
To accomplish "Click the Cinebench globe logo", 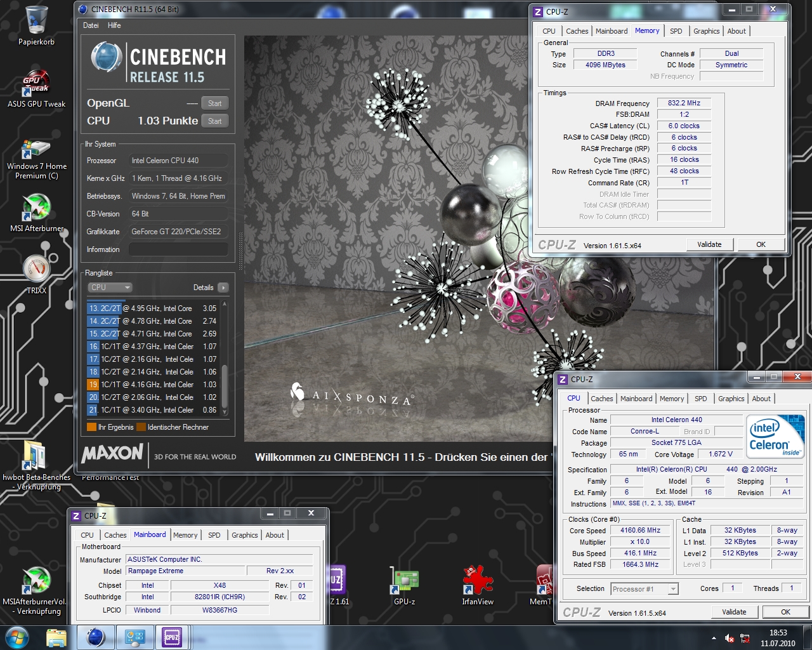I will point(107,58).
